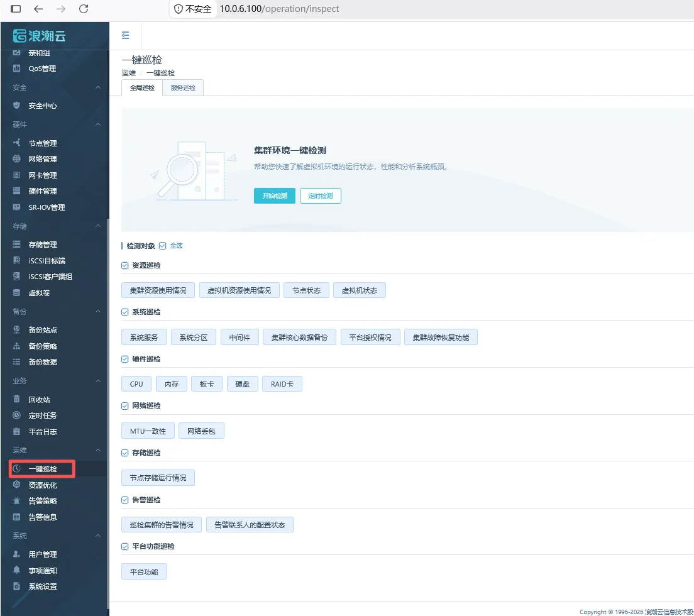The width and height of the screenshot is (694, 616).
Task: Click the 网络管理 globe icon
Action: (x=16, y=159)
